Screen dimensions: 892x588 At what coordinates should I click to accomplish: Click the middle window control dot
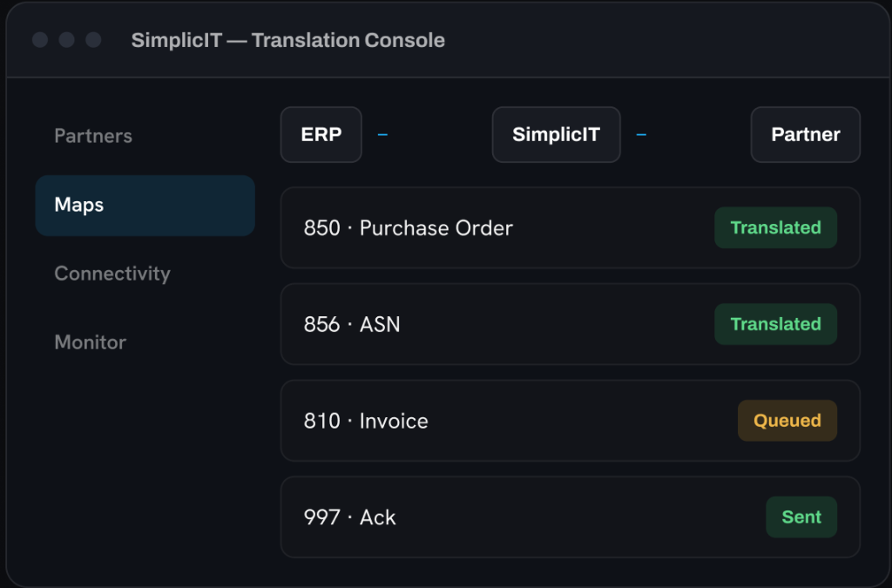[66, 40]
